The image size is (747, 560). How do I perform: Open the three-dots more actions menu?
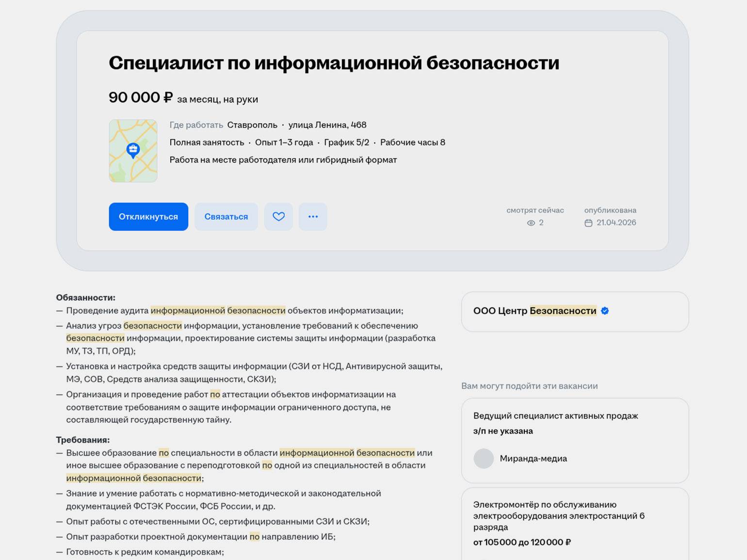(313, 217)
